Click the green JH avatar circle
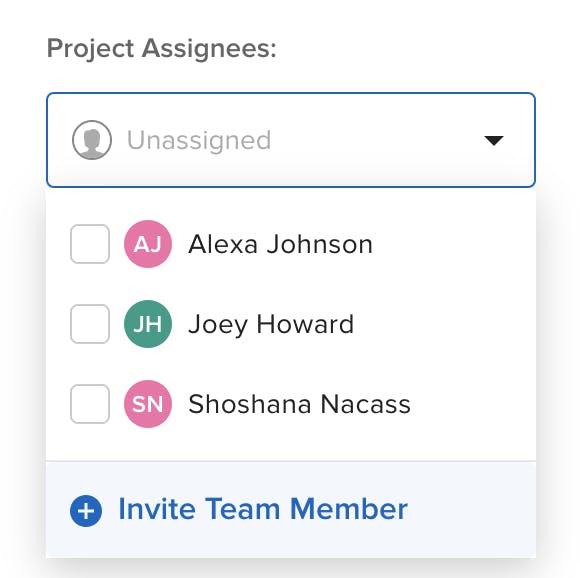The image size is (580, 578). (148, 324)
